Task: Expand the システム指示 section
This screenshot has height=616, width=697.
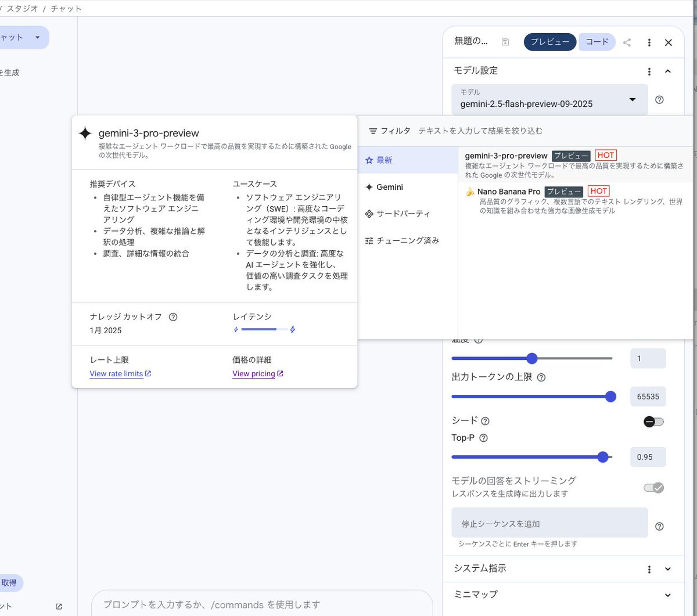Action: point(668,570)
